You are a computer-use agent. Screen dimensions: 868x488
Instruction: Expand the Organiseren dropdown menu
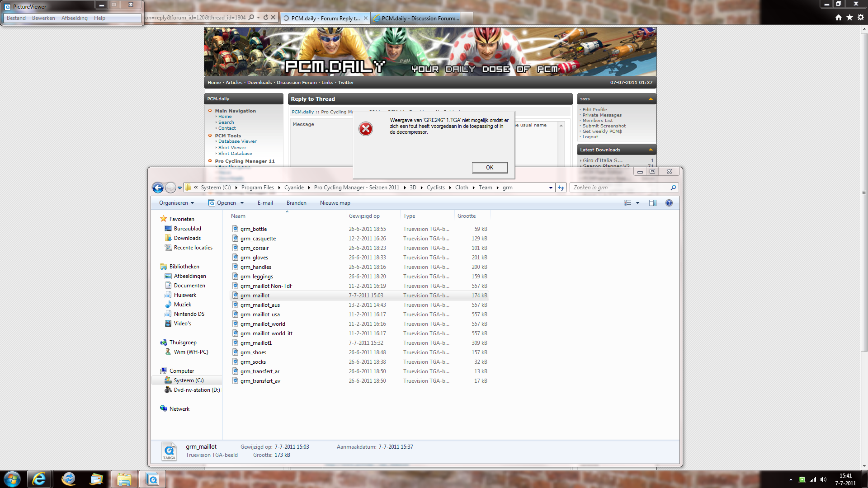click(176, 203)
